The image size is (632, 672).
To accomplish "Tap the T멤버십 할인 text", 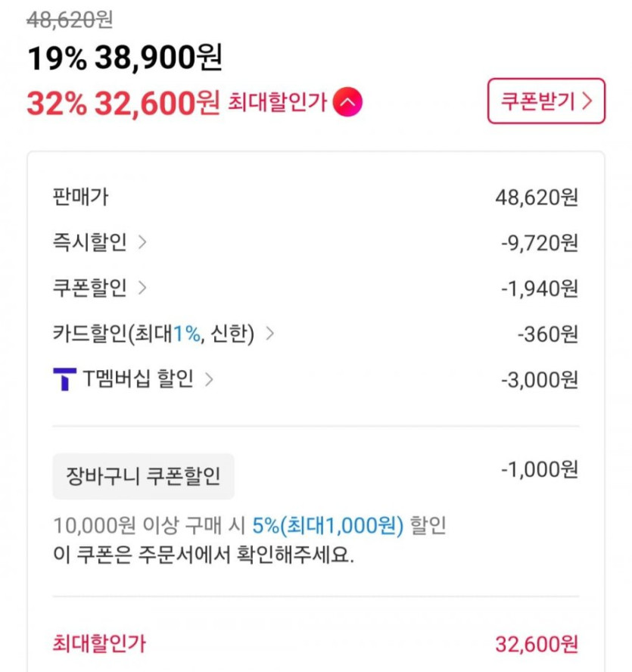I will click(x=137, y=379).
